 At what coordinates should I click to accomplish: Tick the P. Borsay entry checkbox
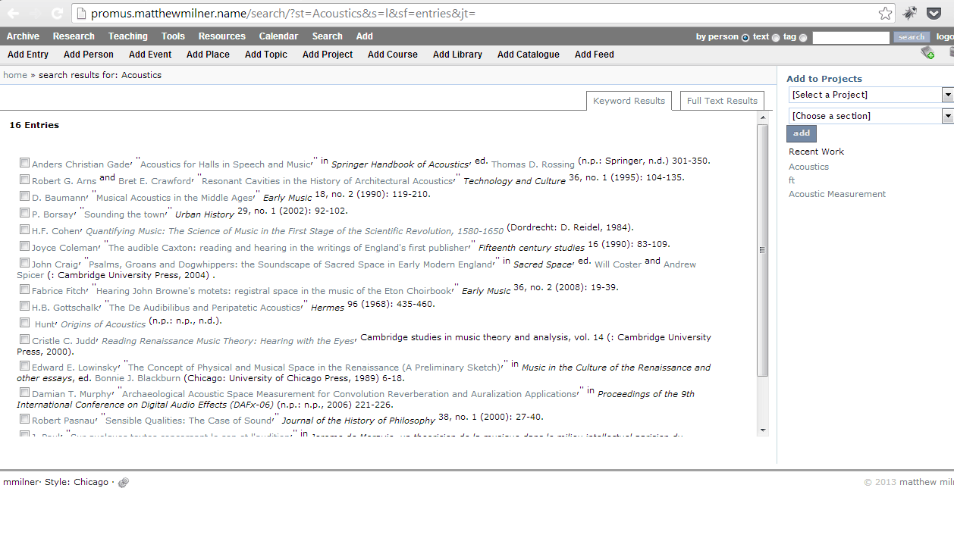click(25, 213)
